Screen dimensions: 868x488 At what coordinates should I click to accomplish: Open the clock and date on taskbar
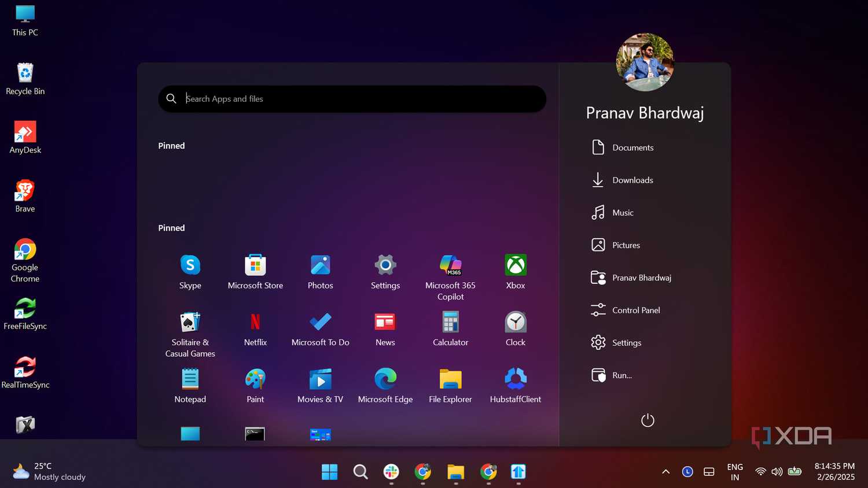click(834, 471)
